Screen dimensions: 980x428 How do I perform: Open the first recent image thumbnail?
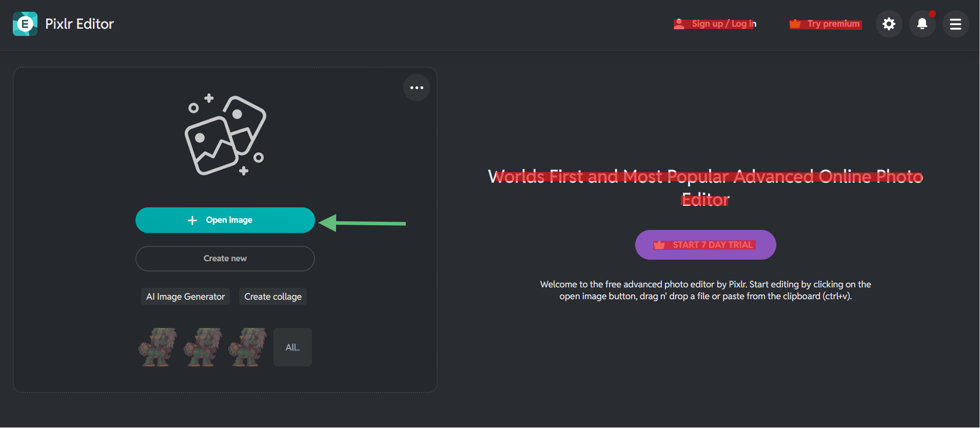pos(158,347)
